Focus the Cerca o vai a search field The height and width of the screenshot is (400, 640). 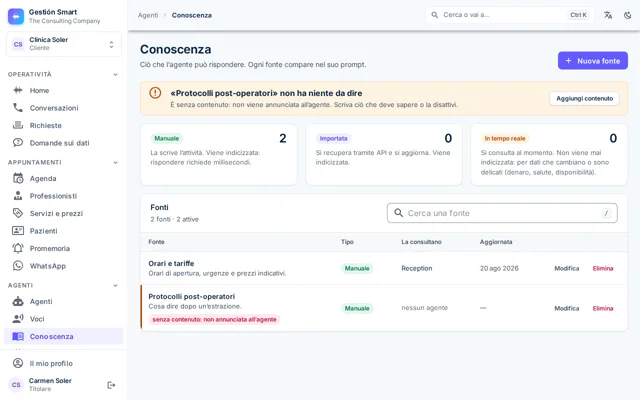(509, 15)
